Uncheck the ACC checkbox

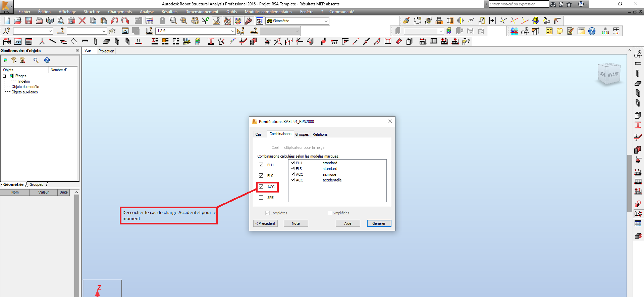(261, 187)
